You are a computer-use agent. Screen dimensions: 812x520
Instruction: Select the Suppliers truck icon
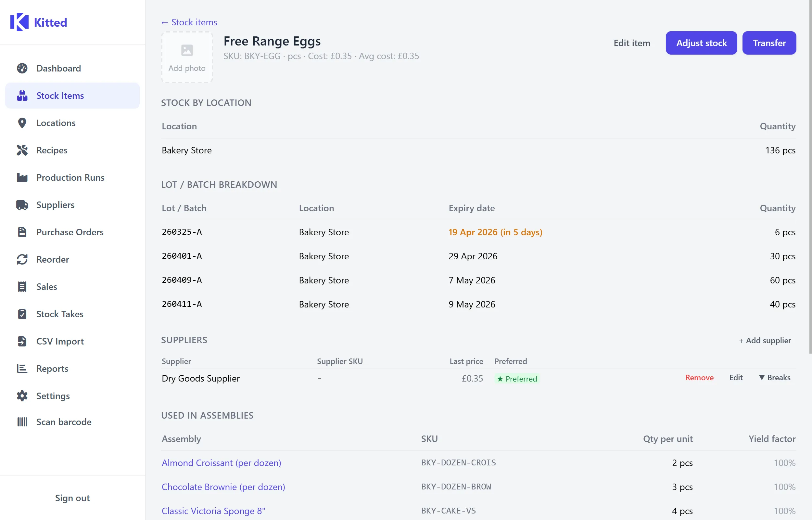[22, 205]
